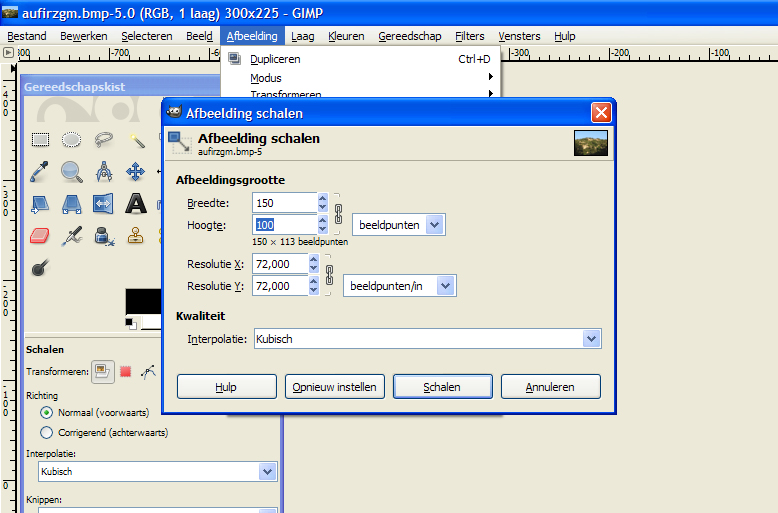This screenshot has height=513, width=778.
Task: Select the Dodge/Burn tool
Action: [x=40, y=268]
